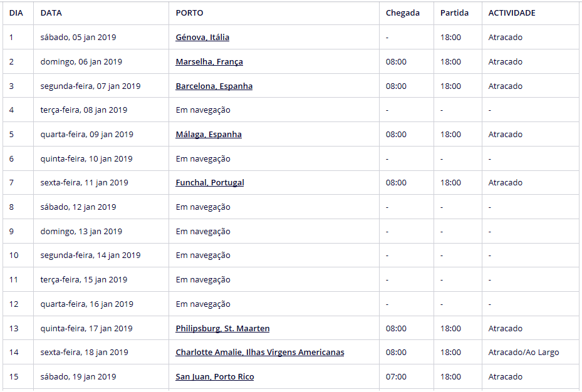The image size is (582, 392).
Task: Open the Málaga, Espanha port link
Action: [209, 135]
